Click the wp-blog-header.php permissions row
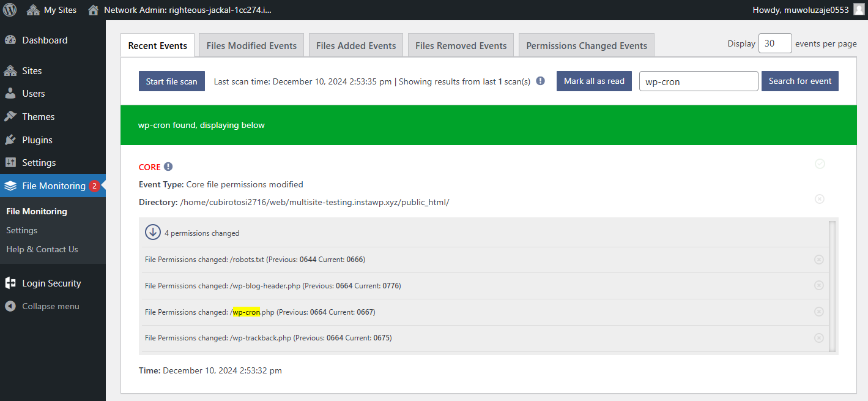868x401 pixels. coord(484,286)
